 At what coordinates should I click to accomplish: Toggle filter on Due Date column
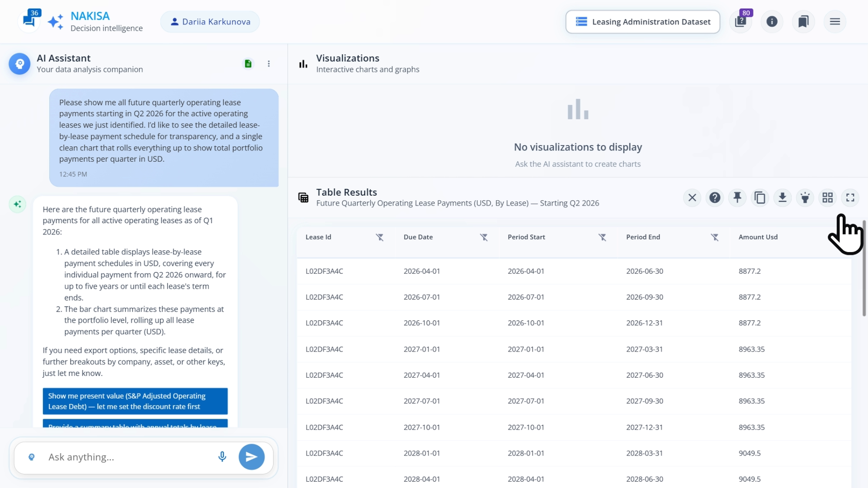click(x=483, y=237)
